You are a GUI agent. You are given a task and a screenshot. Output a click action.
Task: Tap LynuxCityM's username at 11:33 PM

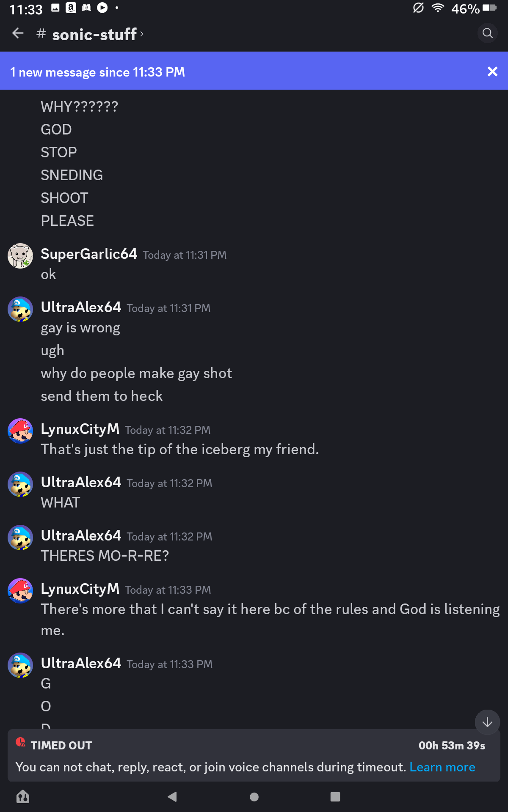coord(80,589)
